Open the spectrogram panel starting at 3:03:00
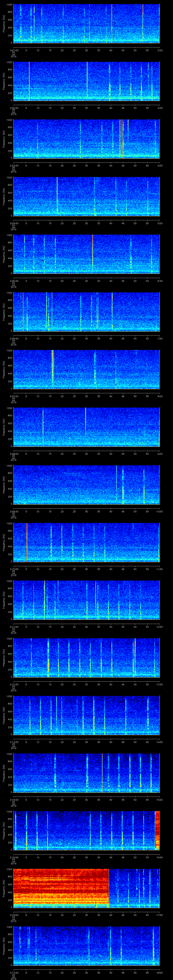The width and height of the screenshot is (173, 980). pos(86,139)
